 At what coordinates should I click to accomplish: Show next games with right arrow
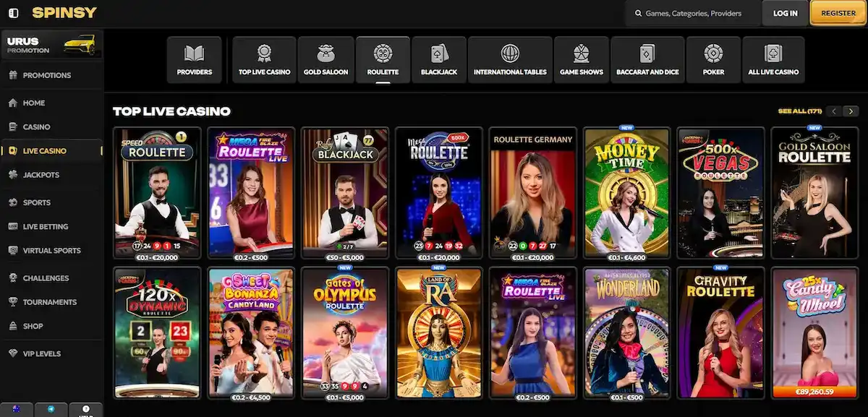coord(851,111)
